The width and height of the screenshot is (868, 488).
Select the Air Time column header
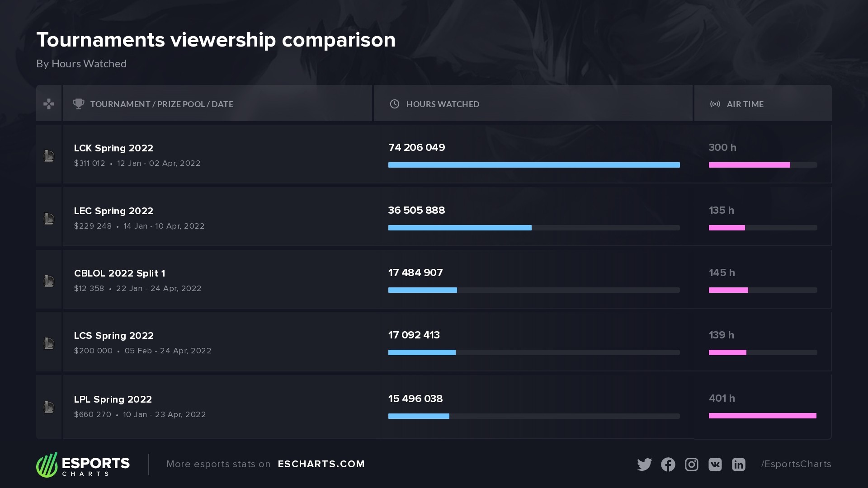click(745, 104)
